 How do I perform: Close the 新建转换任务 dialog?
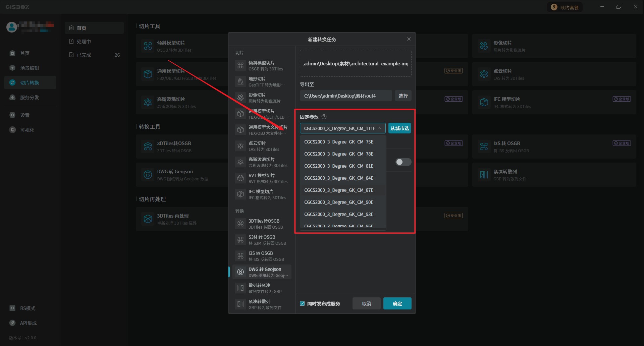click(x=409, y=39)
